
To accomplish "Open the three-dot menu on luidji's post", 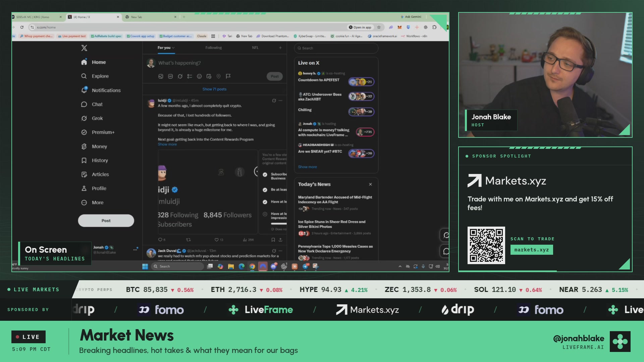I will (x=280, y=100).
